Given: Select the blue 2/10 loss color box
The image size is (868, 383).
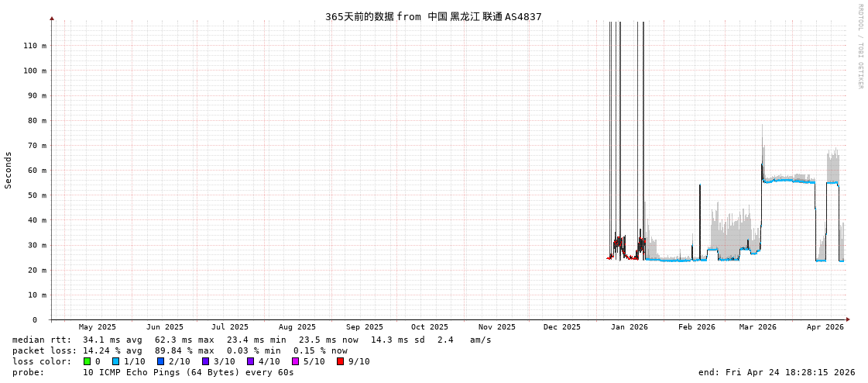Looking at the screenshot, I should [x=160, y=361].
